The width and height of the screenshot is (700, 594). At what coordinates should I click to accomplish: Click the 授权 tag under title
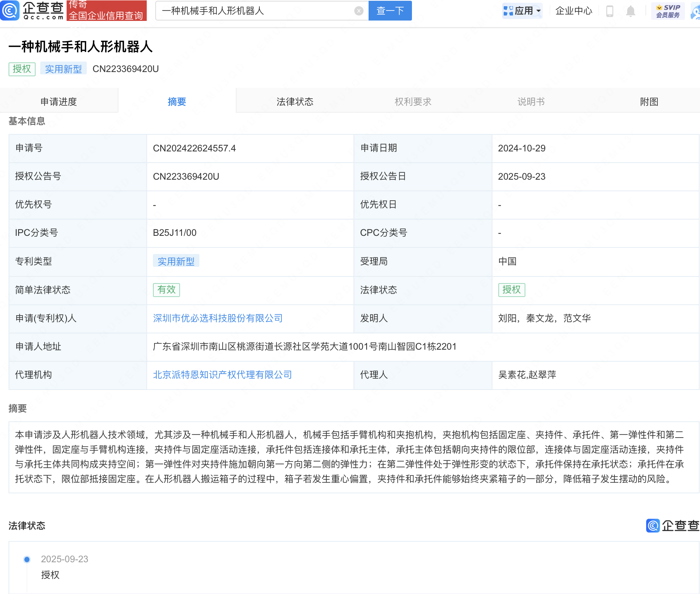tap(22, 69)
